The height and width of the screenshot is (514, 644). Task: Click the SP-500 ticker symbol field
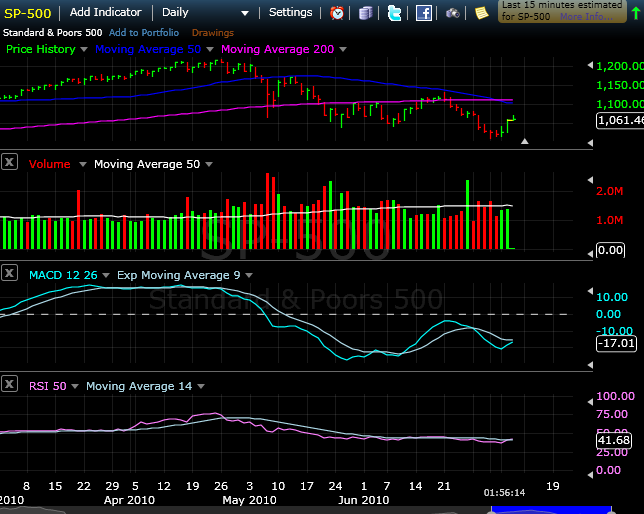26,13
